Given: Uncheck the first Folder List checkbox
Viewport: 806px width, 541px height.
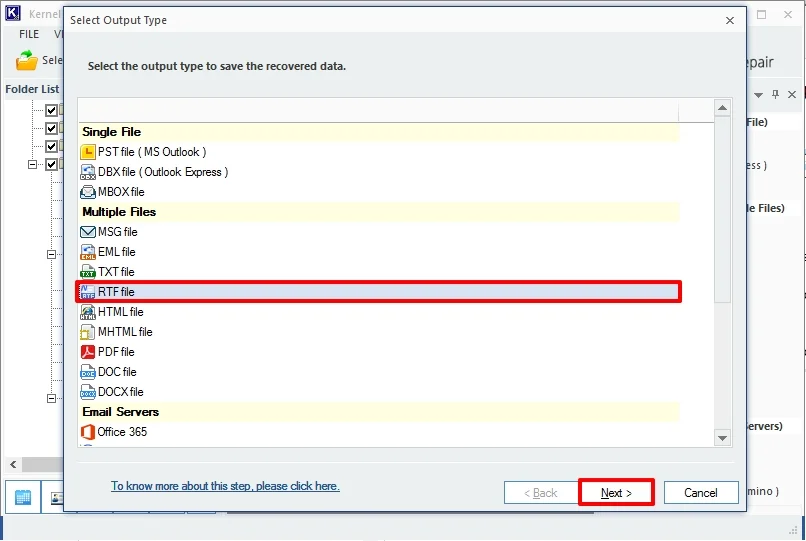Looking at the screenshot, I should [x=52, y=111].
